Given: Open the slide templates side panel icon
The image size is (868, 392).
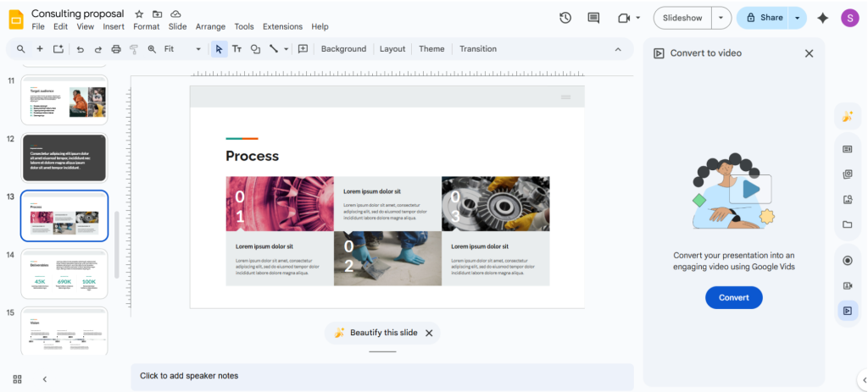Looking at the screenshot, I should tap(848, 149).
